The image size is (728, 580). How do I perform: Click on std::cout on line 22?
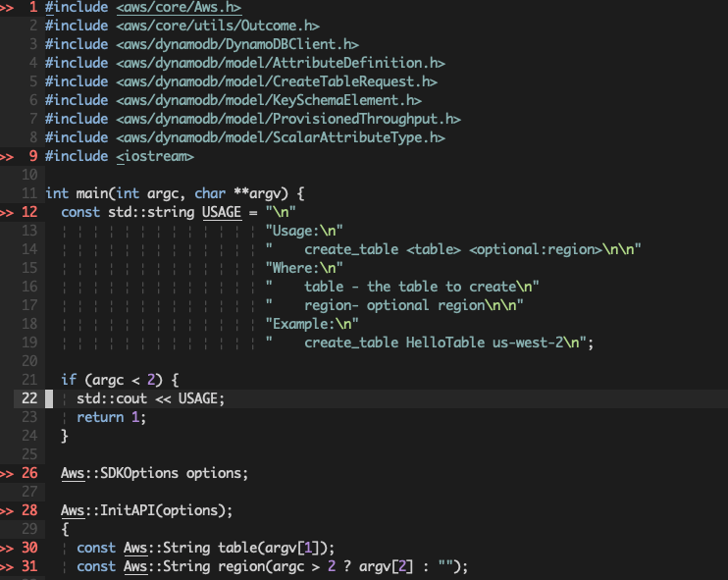112,398
